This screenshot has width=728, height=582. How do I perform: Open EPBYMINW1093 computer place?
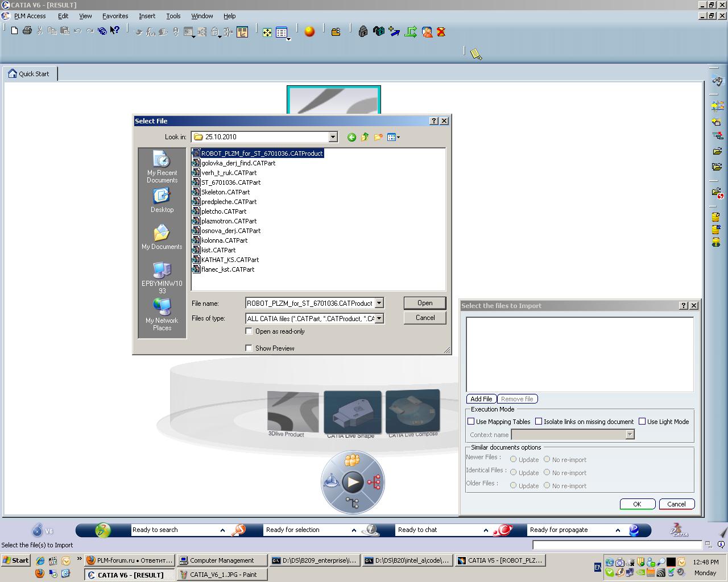162,278
